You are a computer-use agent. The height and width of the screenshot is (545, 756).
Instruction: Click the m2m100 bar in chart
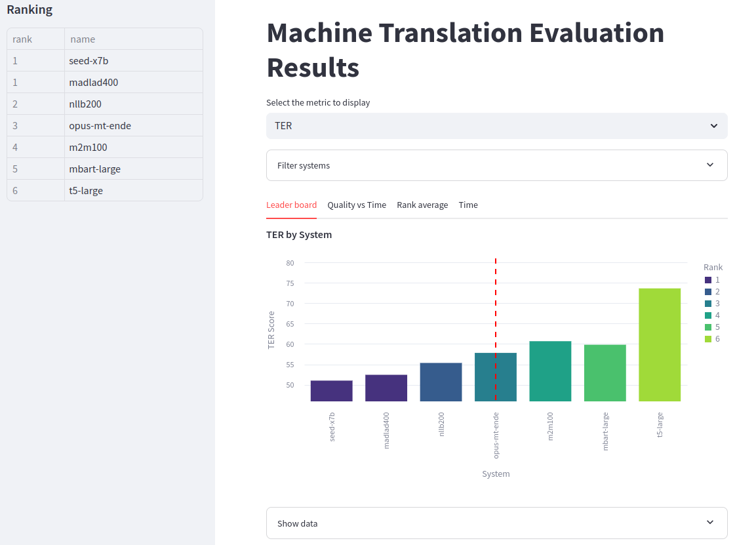[550, 371]
